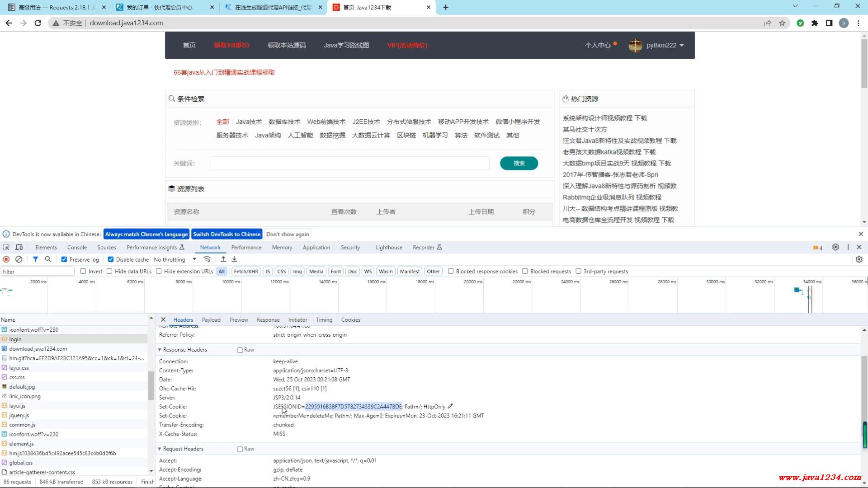Check Blocked requests option
Viewport: 868px width, 488px height.
(525, 271)
